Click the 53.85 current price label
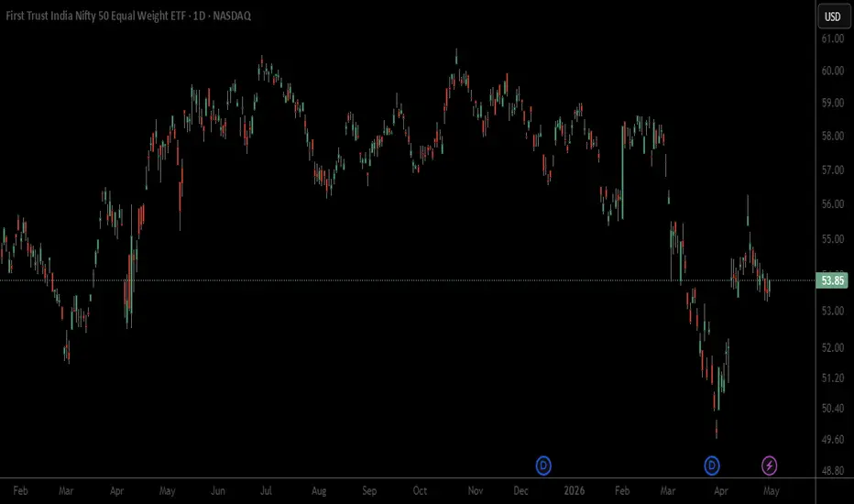854x504 pixels. [832, 280]
